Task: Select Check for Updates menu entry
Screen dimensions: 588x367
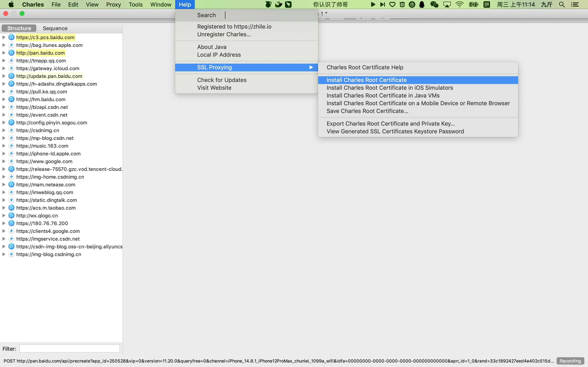Action: [222, 80]
